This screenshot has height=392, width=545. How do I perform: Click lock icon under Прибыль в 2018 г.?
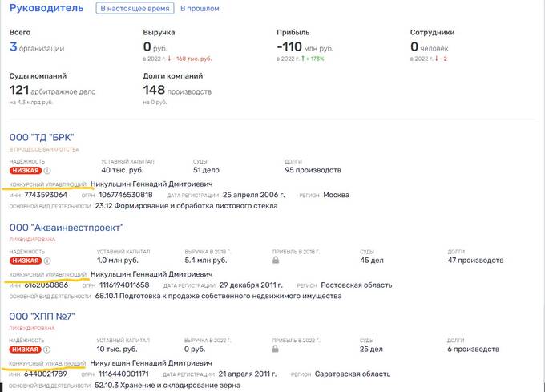coord(276,261)
